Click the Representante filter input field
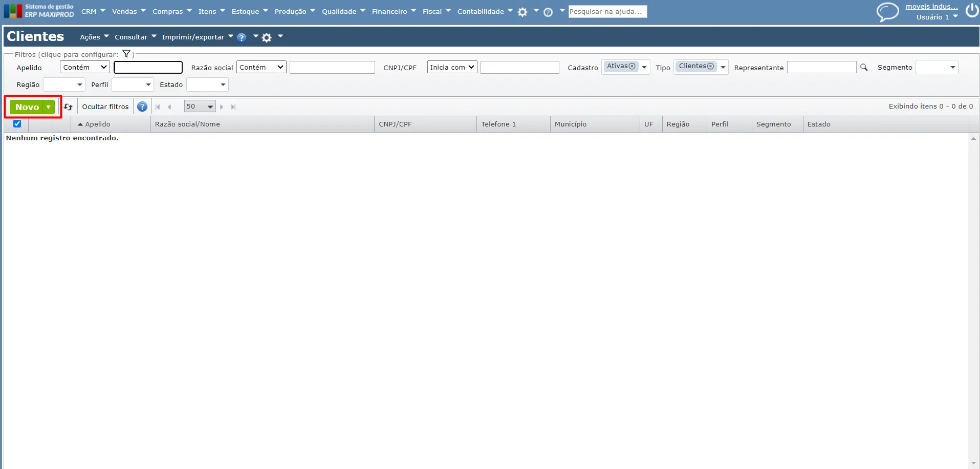 (x=821, y=67)
